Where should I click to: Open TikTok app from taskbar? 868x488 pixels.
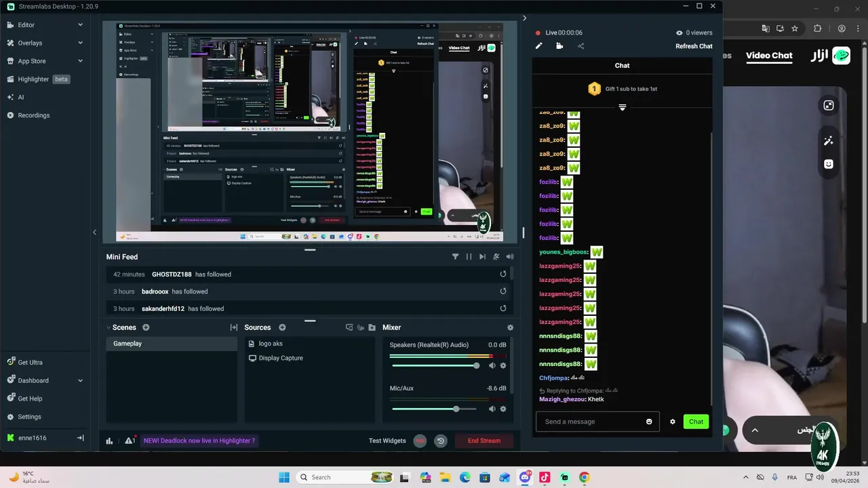545,477
